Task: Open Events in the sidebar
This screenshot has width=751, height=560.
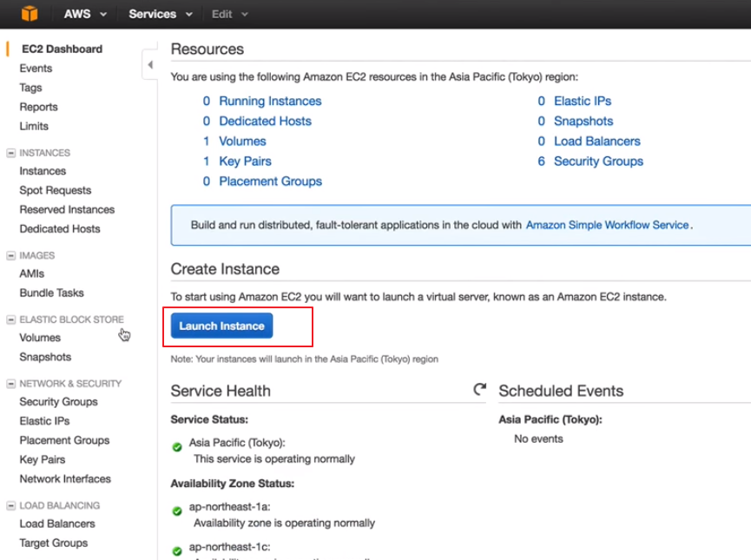Action: pos(36,69)
